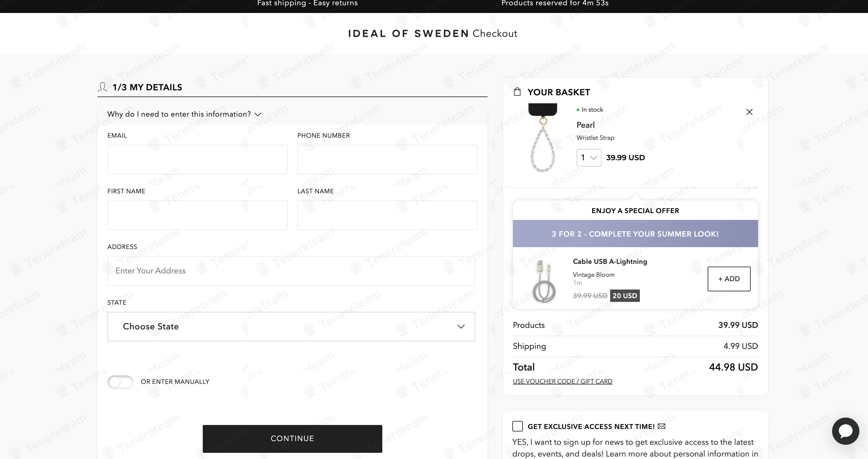
Task: Remove the Pearl Wristlet Strap with the X
Action: [x=749, y=112]
